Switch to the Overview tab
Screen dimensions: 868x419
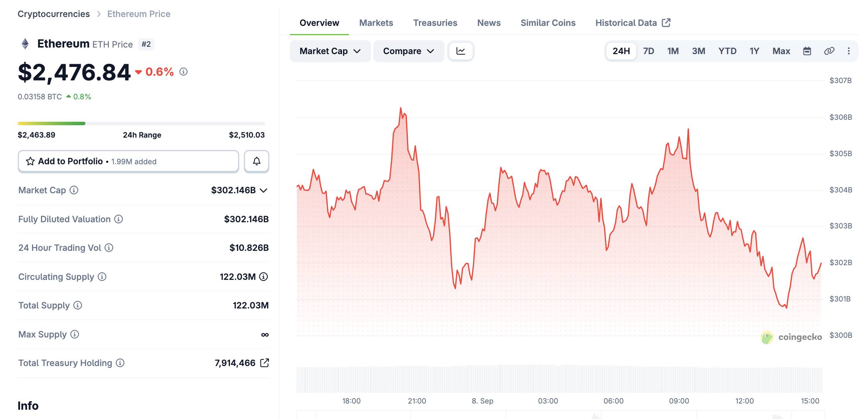click(319, 23)
